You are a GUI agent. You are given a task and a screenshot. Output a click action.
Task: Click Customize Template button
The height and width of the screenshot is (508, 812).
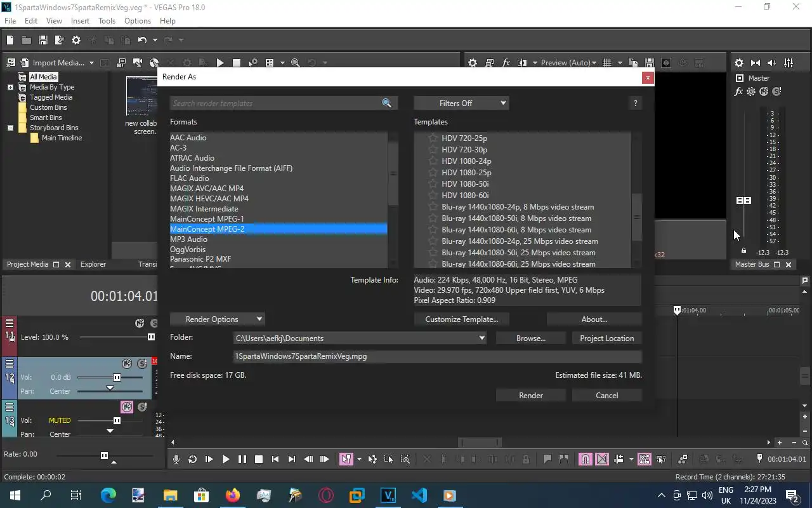pos(462,319)
